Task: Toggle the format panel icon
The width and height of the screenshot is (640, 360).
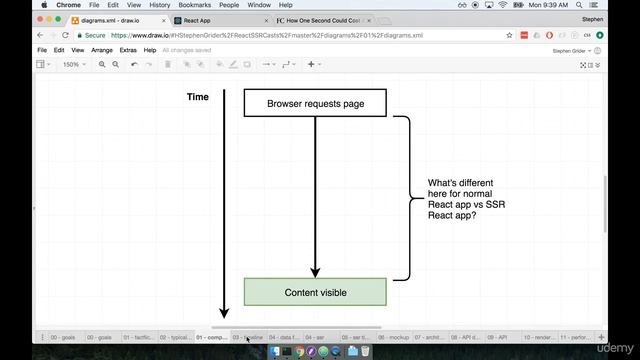Action: tap(591, 65)
